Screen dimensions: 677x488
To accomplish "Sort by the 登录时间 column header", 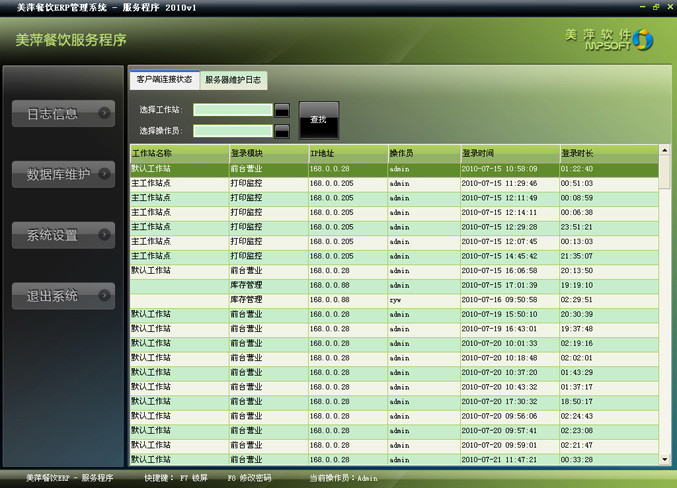I will [x=510, y=153].
